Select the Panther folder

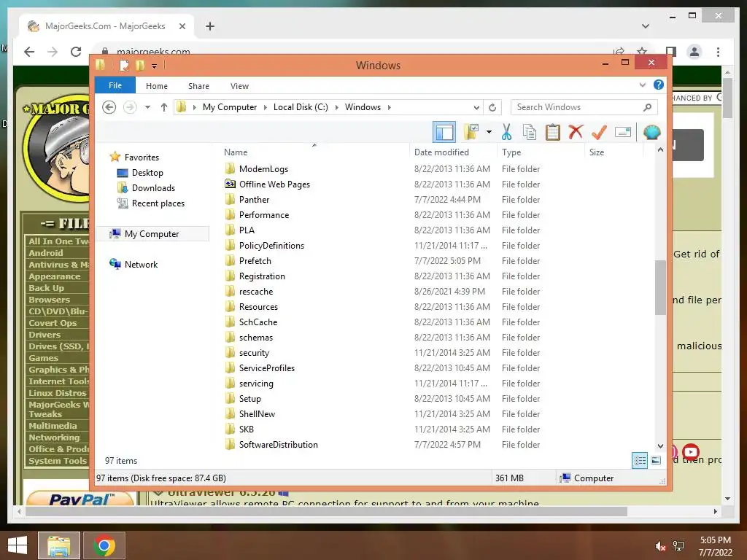click(x=254, y=200)
